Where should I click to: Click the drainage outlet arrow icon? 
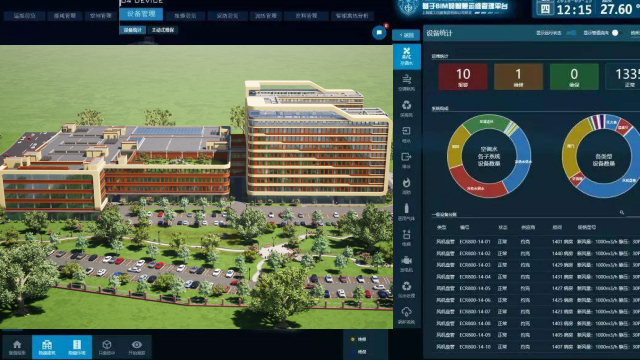(407, 160)
